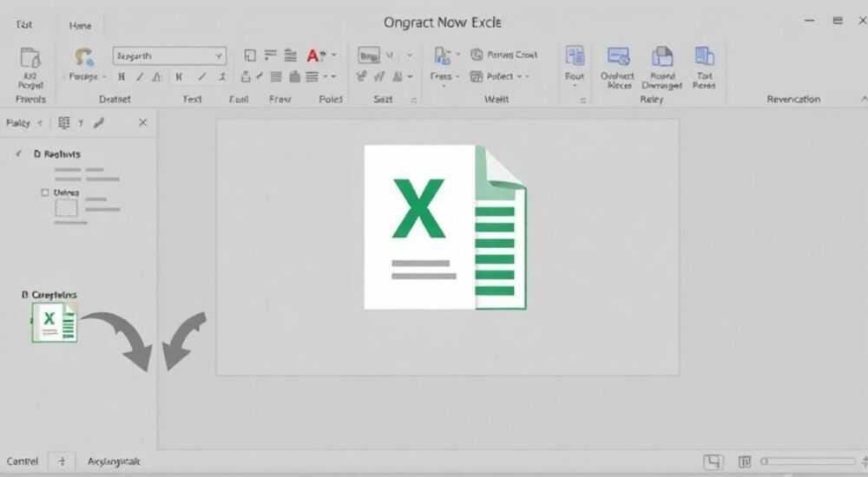Click the list view icon in side pane header
Viewport: 868px width, 477px height.
point(64,123)
